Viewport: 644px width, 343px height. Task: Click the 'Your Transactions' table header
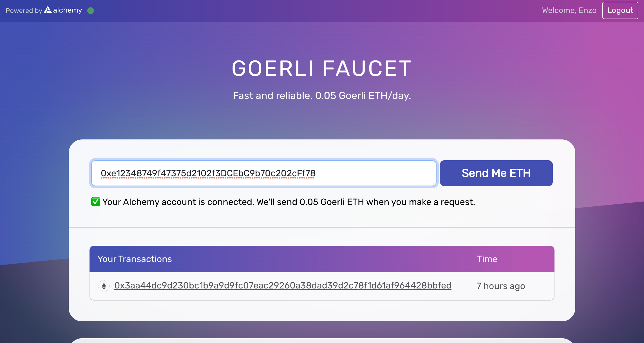click(x=135, y=259)
